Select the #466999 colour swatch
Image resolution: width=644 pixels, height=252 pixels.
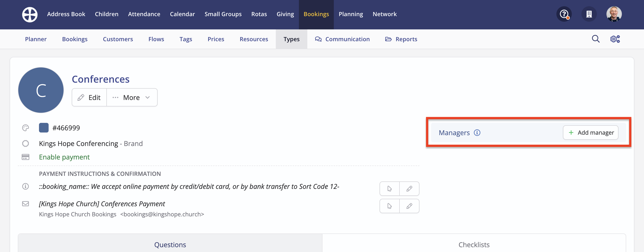[44, 128]
